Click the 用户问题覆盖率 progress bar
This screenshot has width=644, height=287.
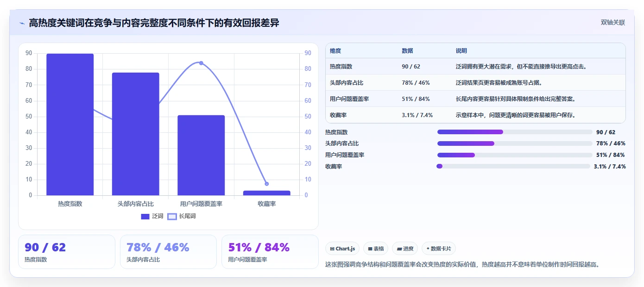[x=514, y=155]
